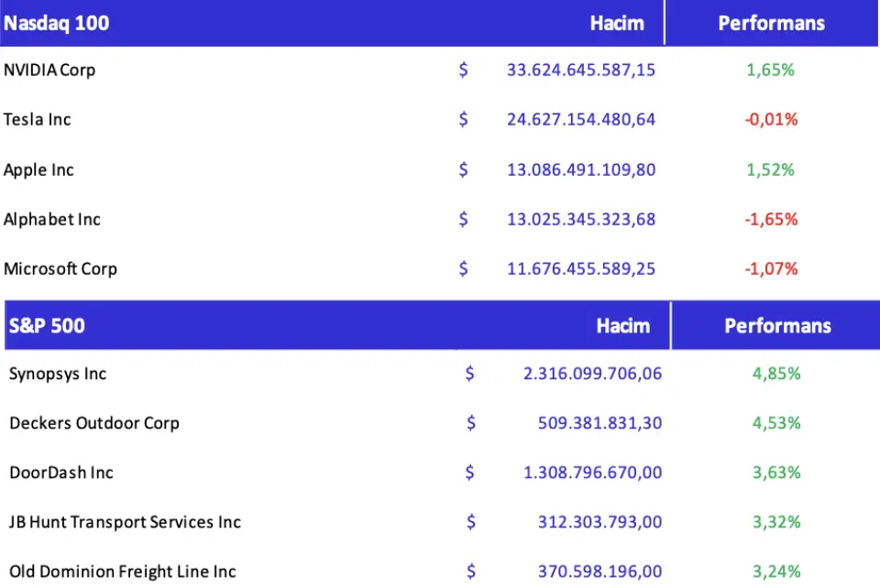
Task: Click the S&P 500 Performans column header
Action: 777,325
